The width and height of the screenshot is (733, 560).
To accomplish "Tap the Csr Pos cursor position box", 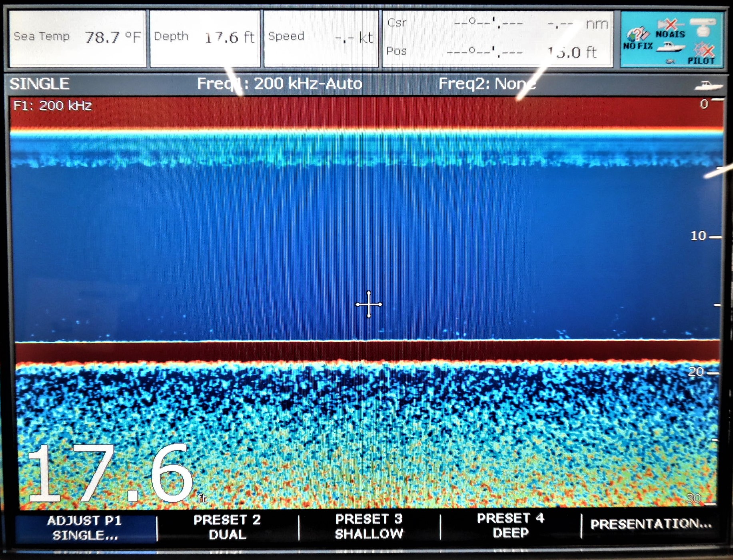I will (x=497, y=38).
